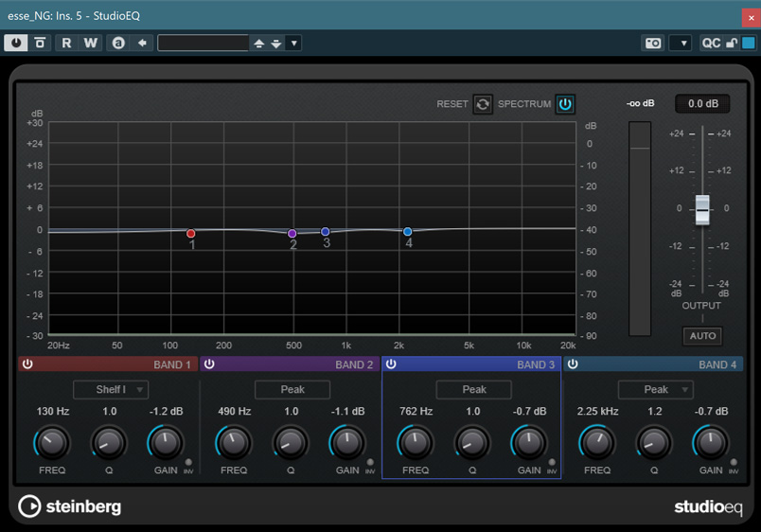761x532 pixels.
Task: Click the copy A to B arrow
Action: click(x=142, y=43)
